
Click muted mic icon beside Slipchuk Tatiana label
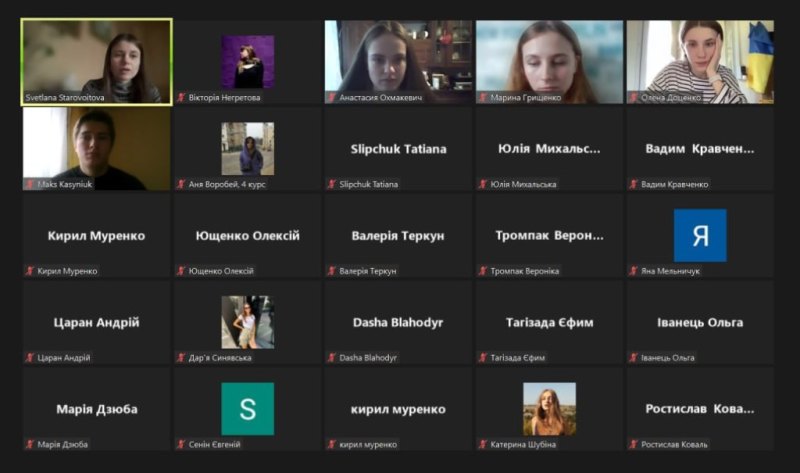pos(332,184)
